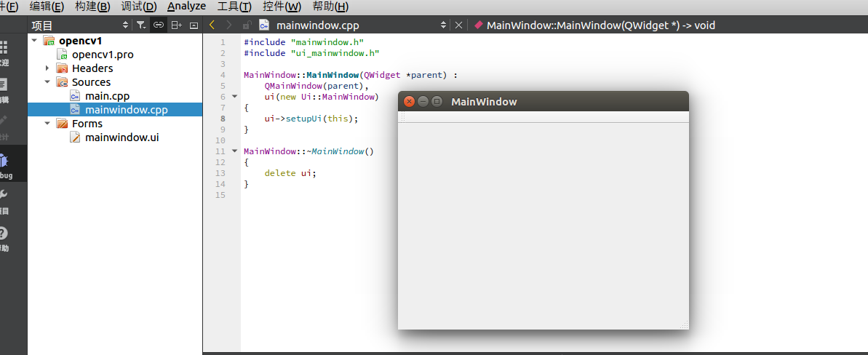Image resolution: width=868 pixels, height=355 pixels.
Task: Expand the Headers folder
Action: point(47,68)
